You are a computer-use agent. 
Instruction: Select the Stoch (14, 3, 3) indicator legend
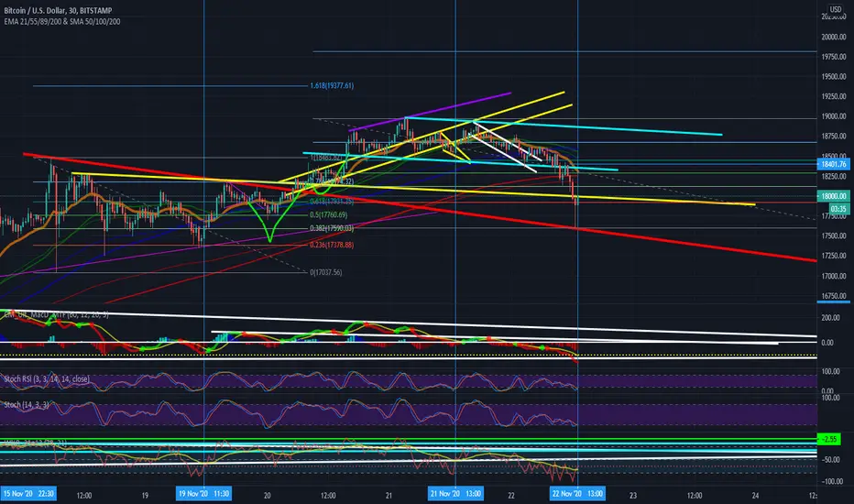[27, 405]
